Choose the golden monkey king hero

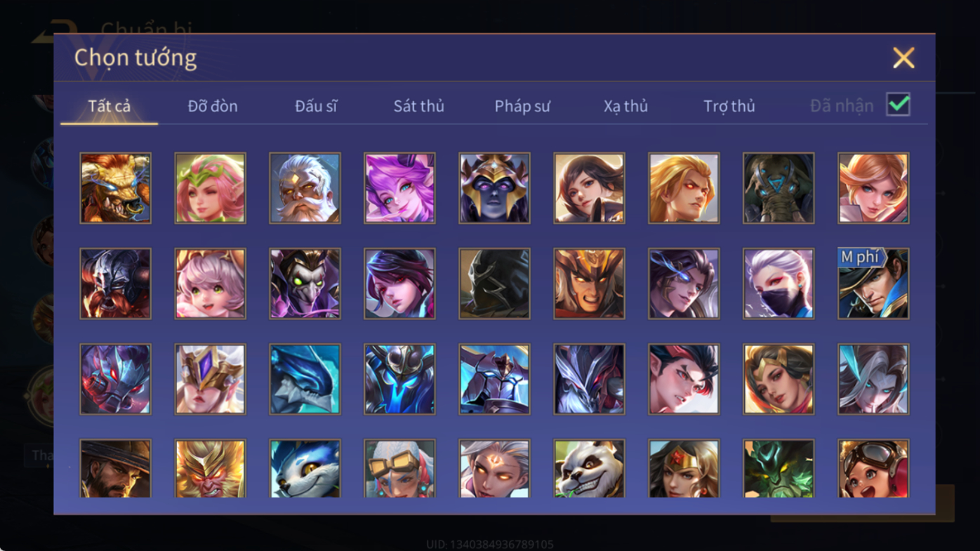coord(210,469)
